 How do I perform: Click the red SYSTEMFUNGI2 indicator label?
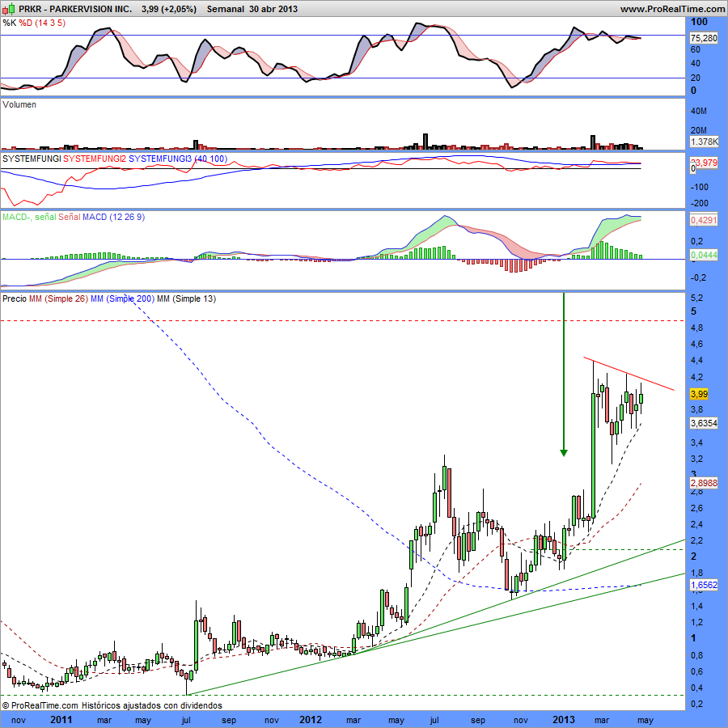(95, 159)
